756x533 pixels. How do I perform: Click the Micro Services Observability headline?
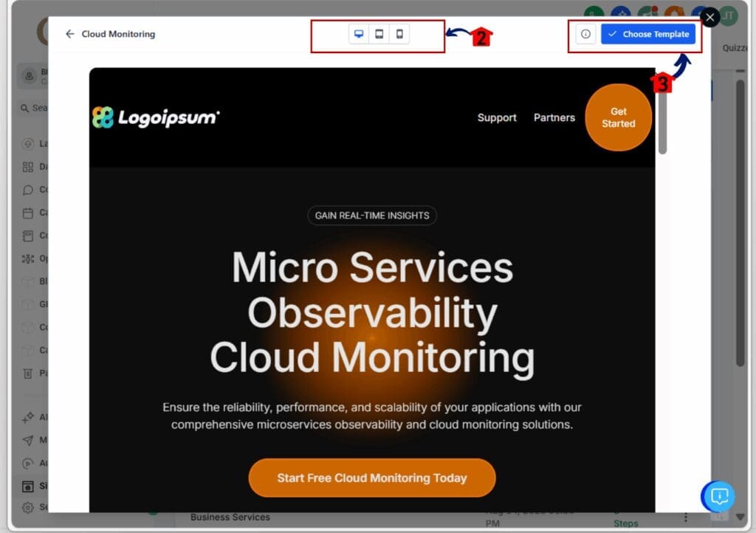(372, 312)
